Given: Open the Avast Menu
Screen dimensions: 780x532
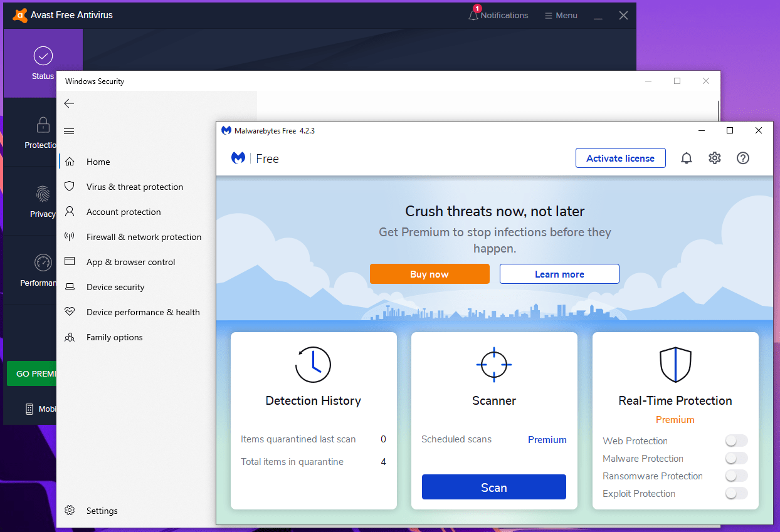Looking at the screenshot, I should (x=561, y=15).
